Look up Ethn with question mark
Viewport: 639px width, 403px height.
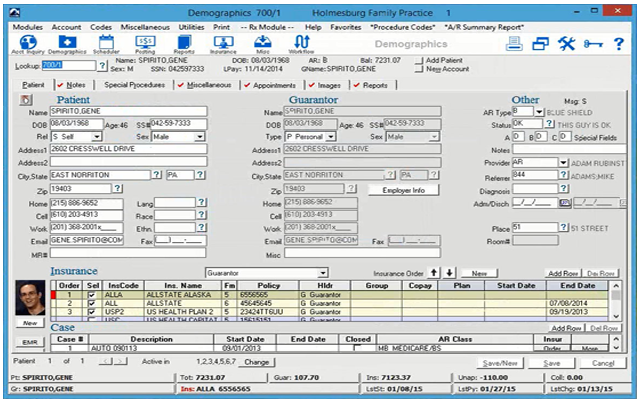[202, 227]
